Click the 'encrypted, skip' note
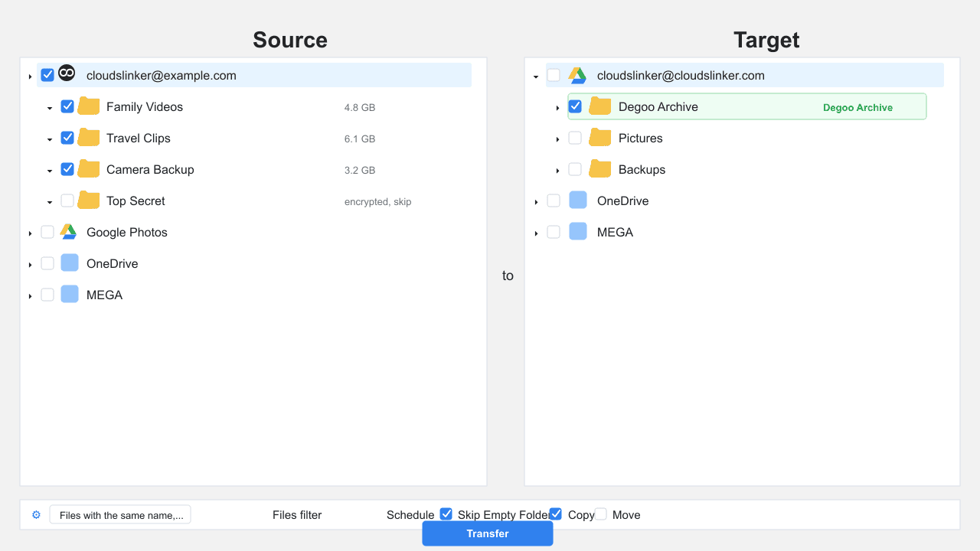Screen dimensions: 980x551 click(x=378, y=202)
